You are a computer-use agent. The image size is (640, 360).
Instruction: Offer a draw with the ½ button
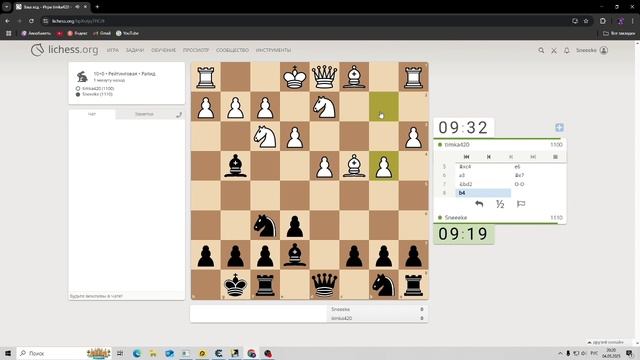click(x=500, y=204)
